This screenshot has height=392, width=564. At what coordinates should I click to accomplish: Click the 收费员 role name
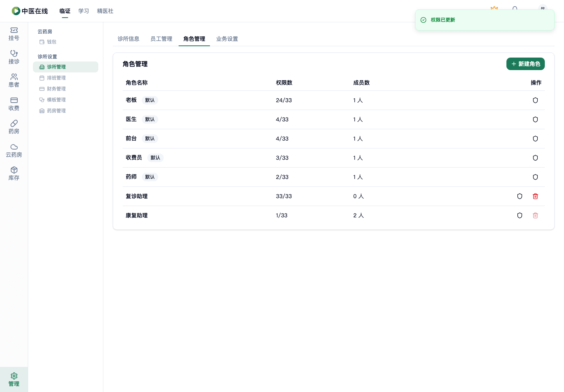(x=134, y=158)
